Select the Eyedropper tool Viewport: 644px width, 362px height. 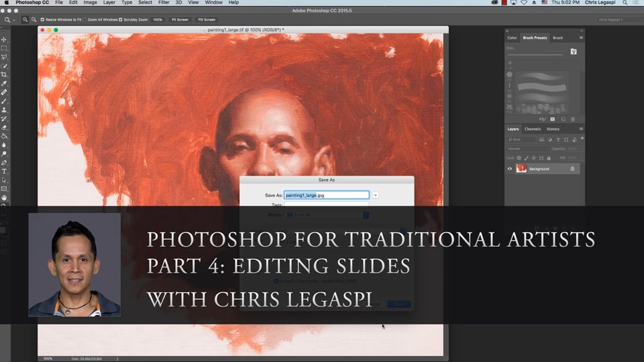[x=4, y=84]
